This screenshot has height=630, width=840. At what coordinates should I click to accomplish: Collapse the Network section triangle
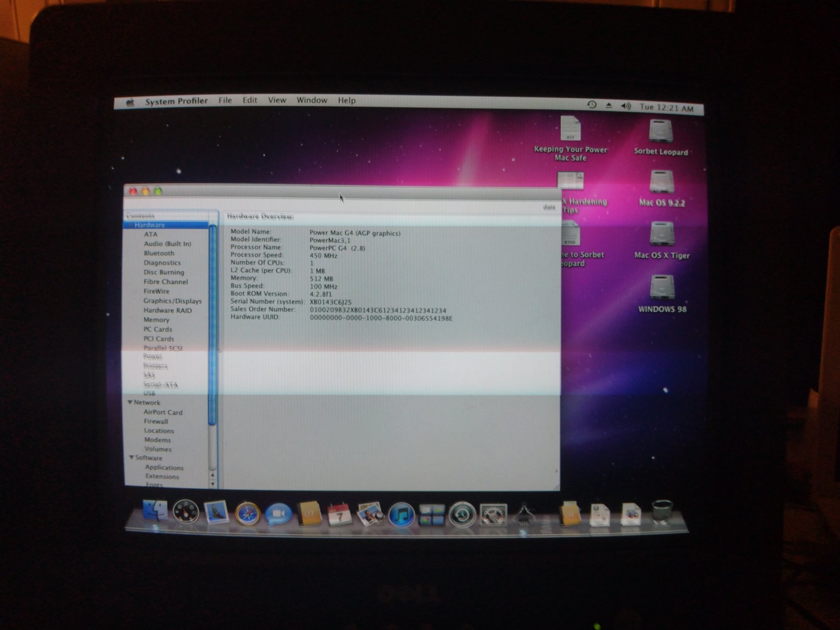point(130,402)
